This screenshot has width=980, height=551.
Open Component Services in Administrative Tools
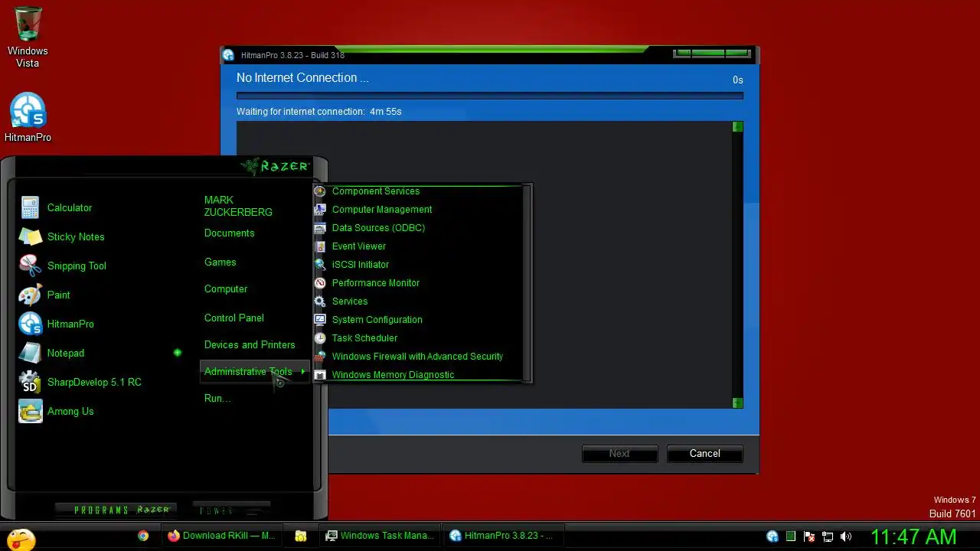pos(375,191)
